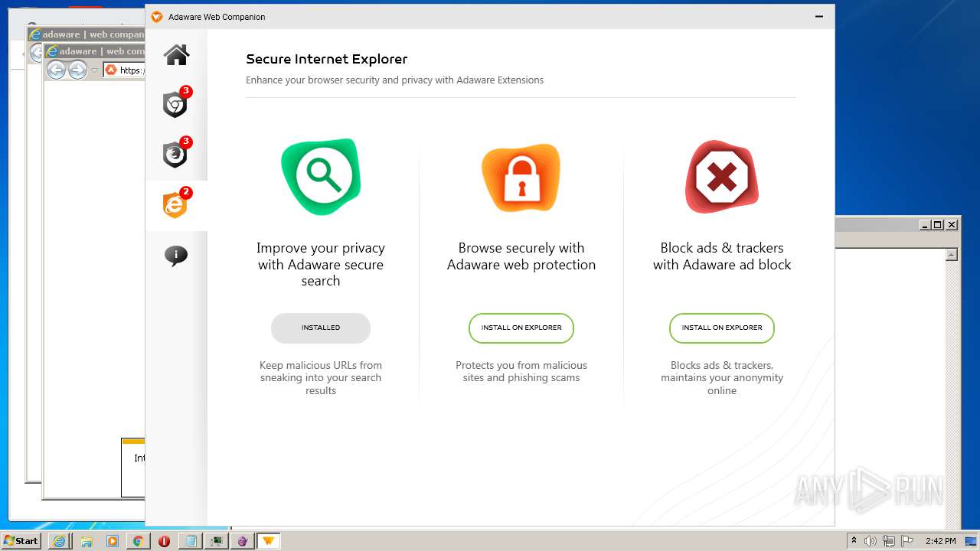Select the back 'adaware | web compan' IE title bar
Viewport: 980px width, 551px height.
87,34
